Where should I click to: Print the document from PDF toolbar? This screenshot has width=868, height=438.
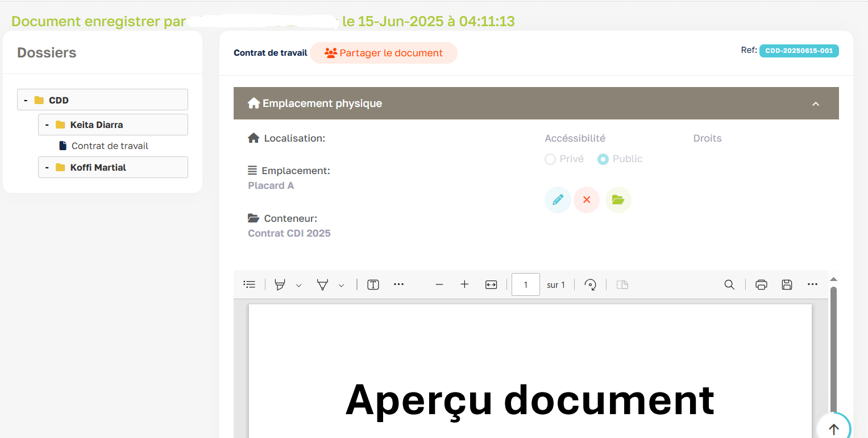(761, 284)
